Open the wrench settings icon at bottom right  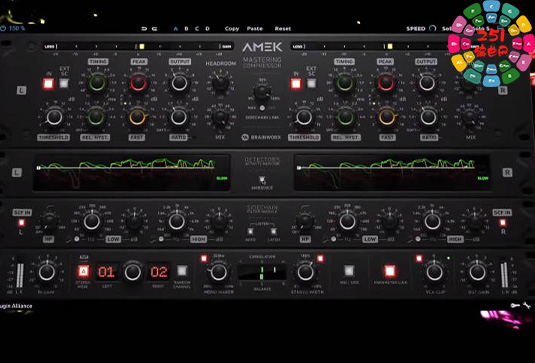pyautogui.click(x=526, y=305)
